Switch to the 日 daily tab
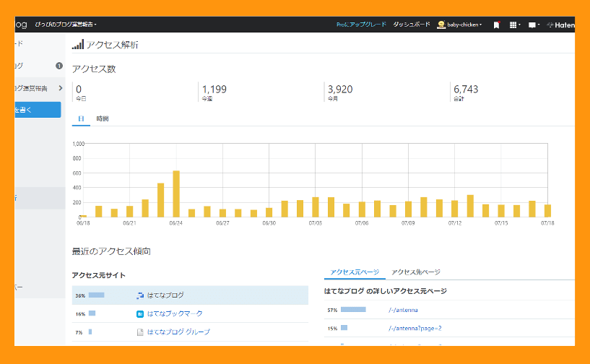Screen dimensions: 590x364 click(x=81, y=118)
